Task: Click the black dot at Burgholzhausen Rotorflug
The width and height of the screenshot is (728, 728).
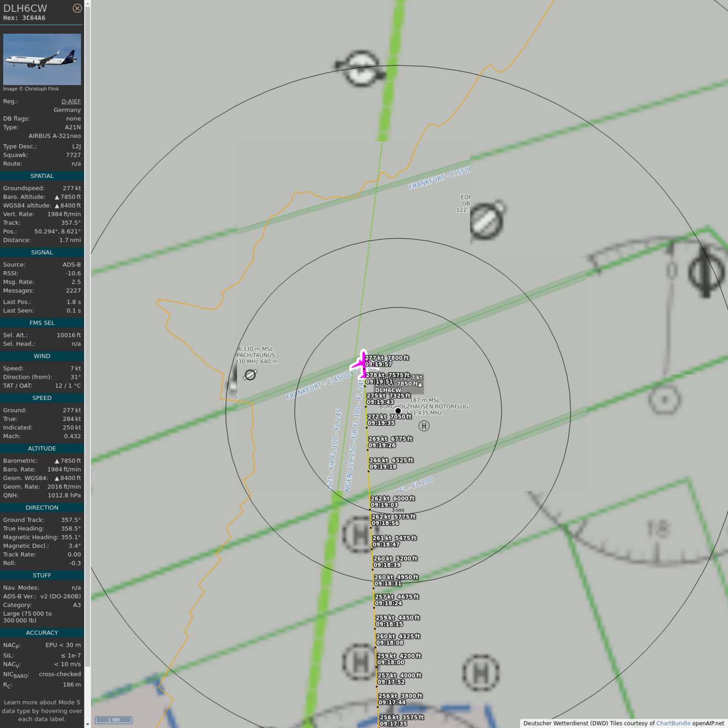Action: pos(398,411)
